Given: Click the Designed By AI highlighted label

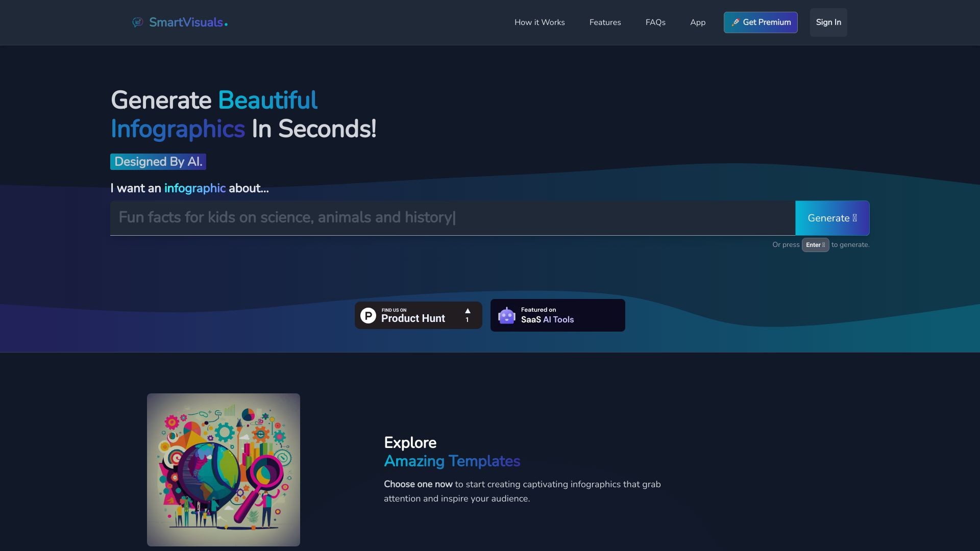Looking at the screenshot, I should pyautogui.click(x=158, y=162).
